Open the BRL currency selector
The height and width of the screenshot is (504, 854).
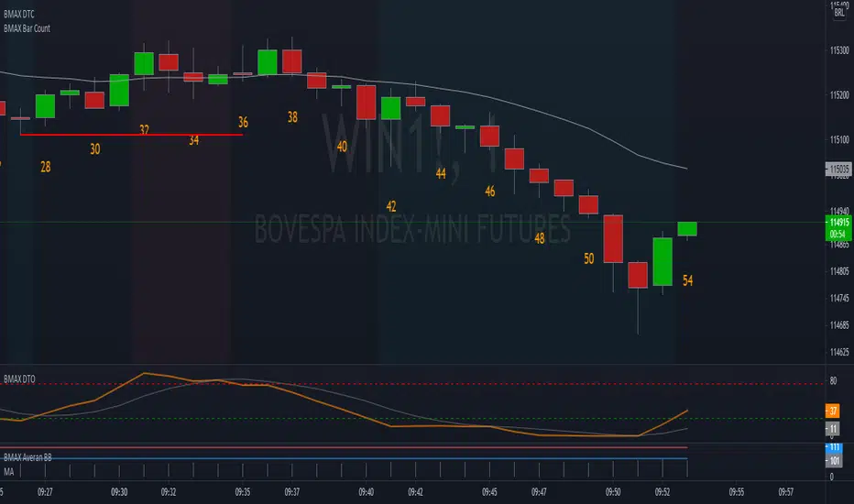point(838,12)
